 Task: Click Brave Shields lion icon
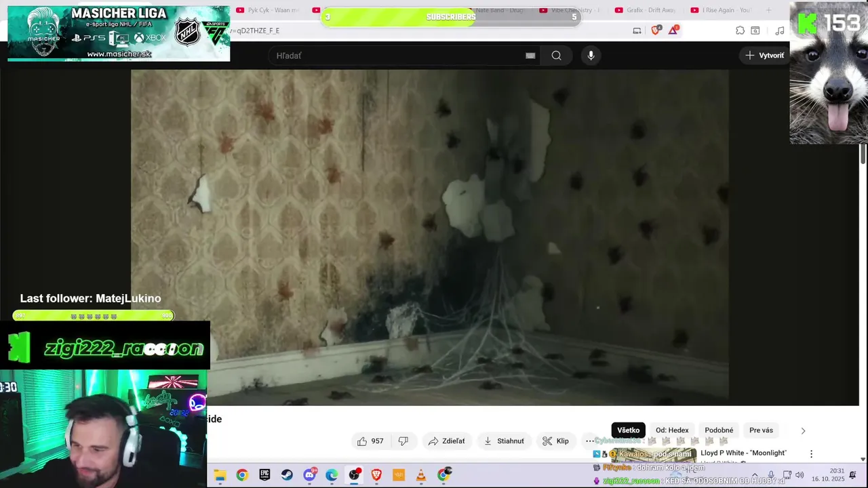[x=656, y=30]
